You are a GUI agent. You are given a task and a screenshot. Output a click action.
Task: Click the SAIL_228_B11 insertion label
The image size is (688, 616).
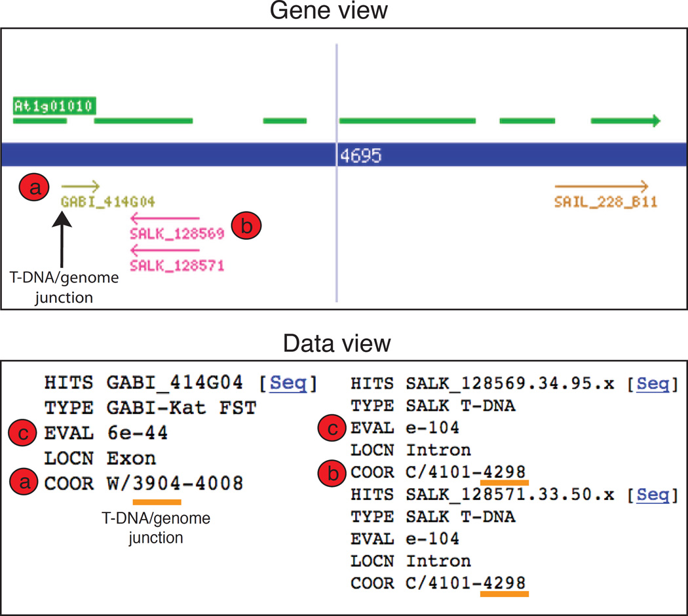(x=605, y=202)
